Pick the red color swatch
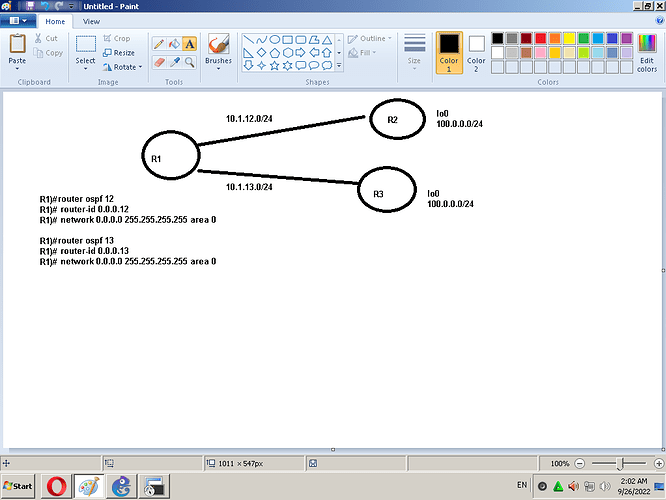666x500 pixels. (541, 38)
